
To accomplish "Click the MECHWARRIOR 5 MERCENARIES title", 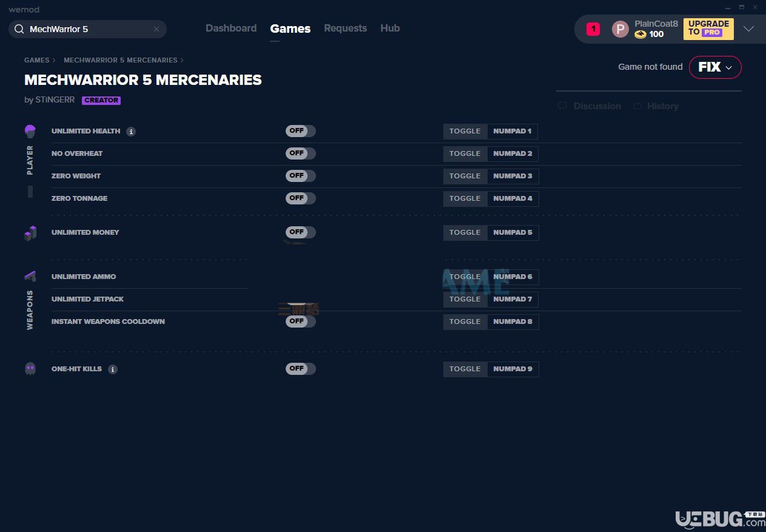I will click(x=143, y=80).
